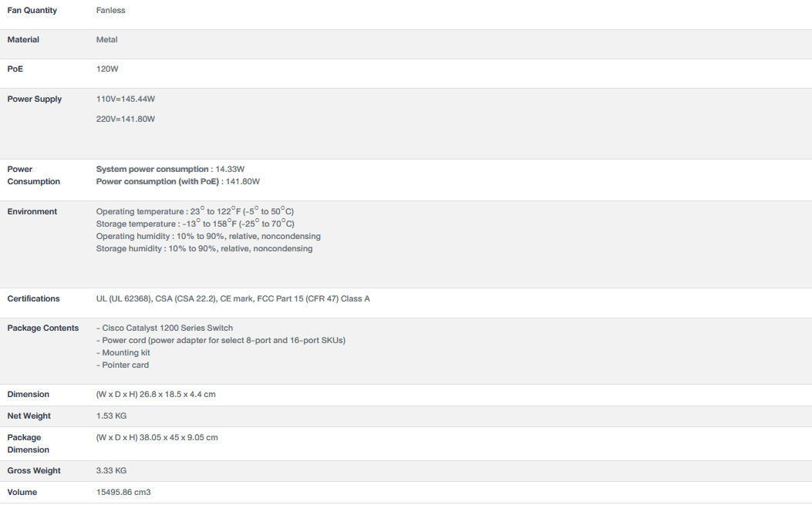Image resolution: width=812 pixels, height=505 pixels.
Task: Click the Gross Weight 3.33 KG value
Action: [x=111, y=471]
